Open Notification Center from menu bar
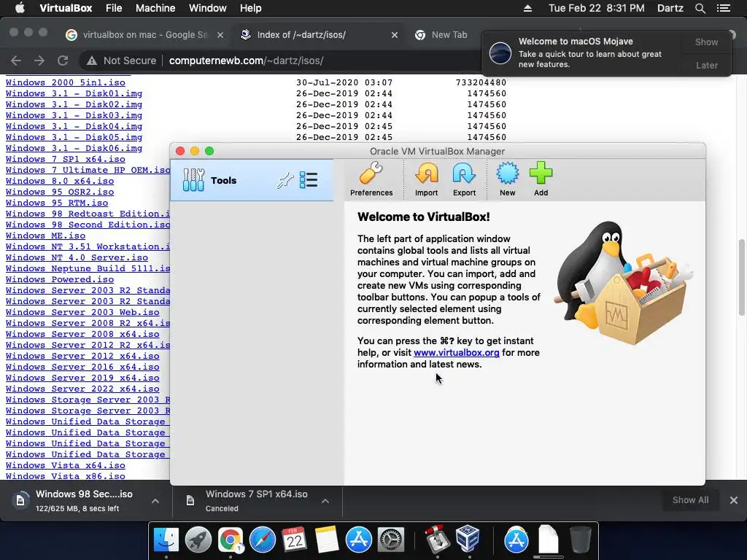747x560 pixels. (724, 8)
